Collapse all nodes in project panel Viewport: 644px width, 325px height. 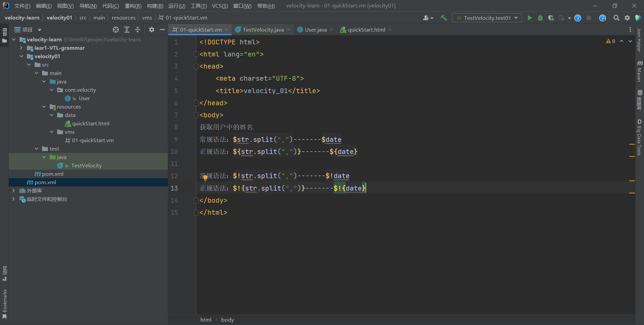pyautogui.click(x=138, y=30)
